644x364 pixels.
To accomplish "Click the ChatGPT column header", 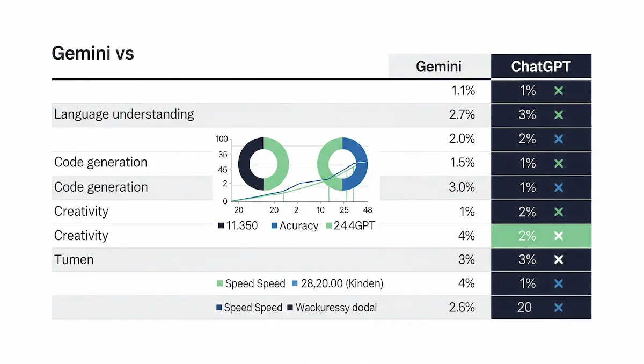I will (x=541, y=67).
